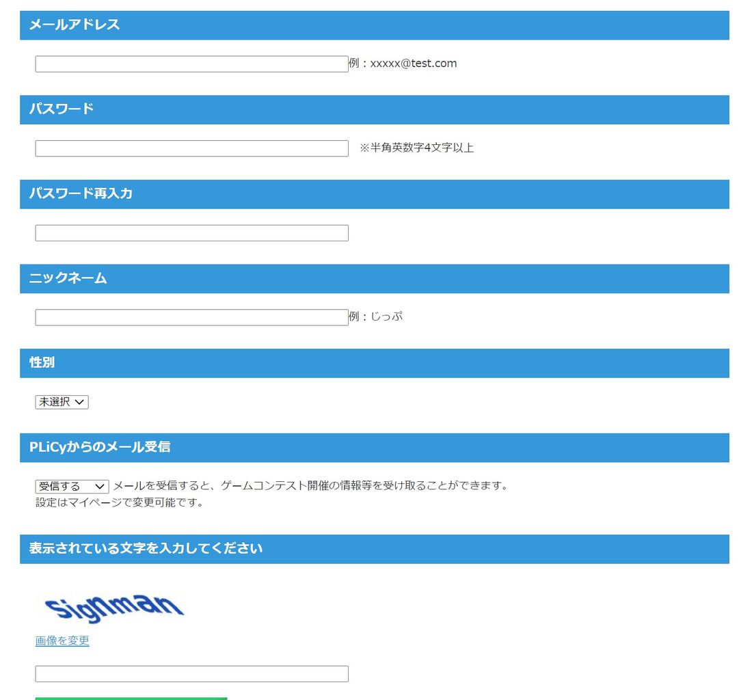Open the 受信する mail reception dropdown
The width and height of the screenshot is (754, 700).
[x=72, y=485]
